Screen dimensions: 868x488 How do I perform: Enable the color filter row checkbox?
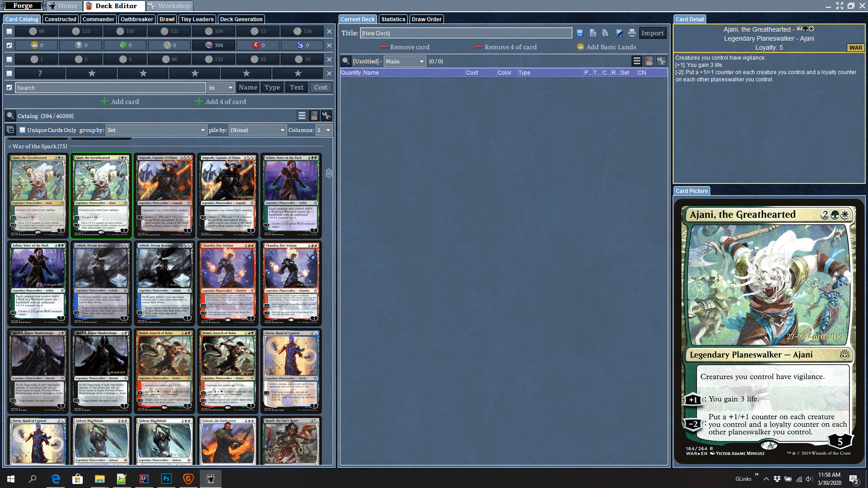click(9, 31)
